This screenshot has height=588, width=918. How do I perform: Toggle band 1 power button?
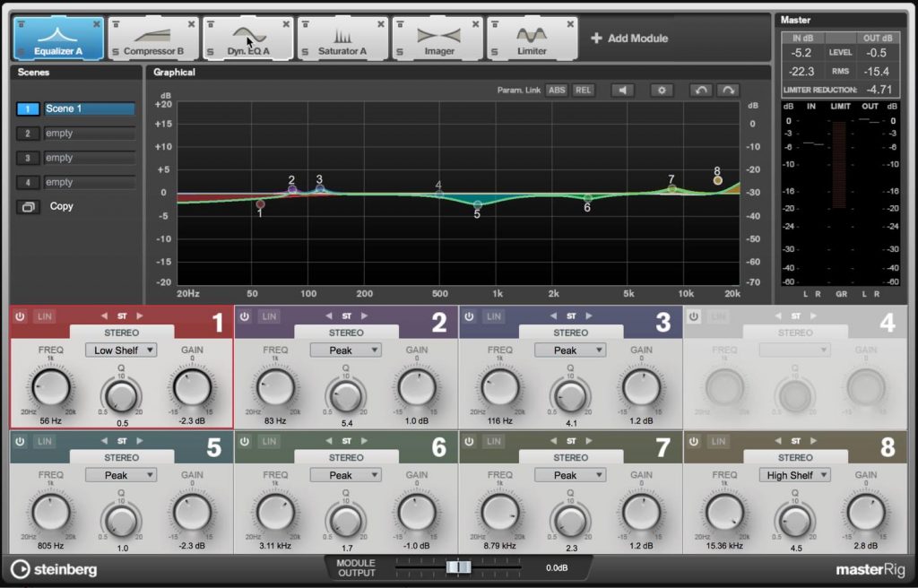pos(20,316)
